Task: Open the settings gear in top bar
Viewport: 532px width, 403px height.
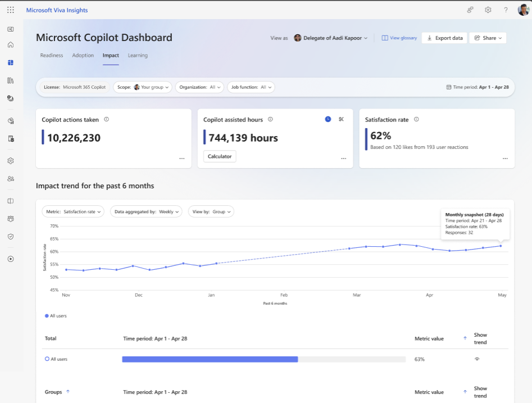Action: (x=488, y=10)
